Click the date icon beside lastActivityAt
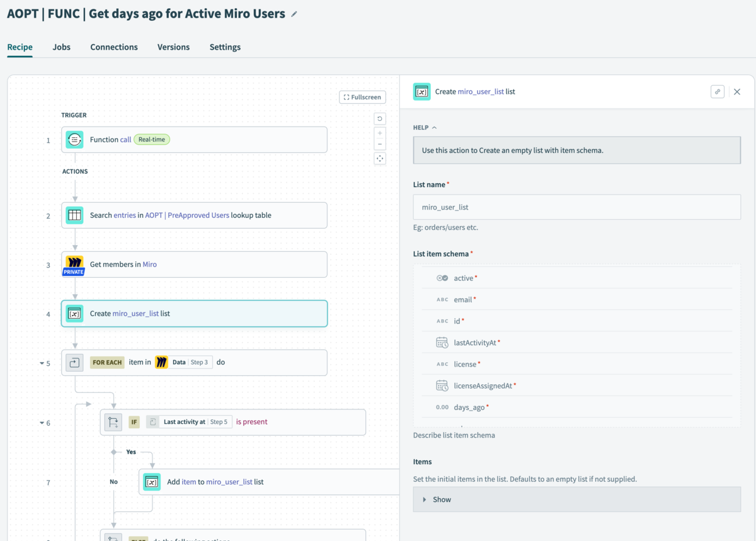 [x=442, y=343]
